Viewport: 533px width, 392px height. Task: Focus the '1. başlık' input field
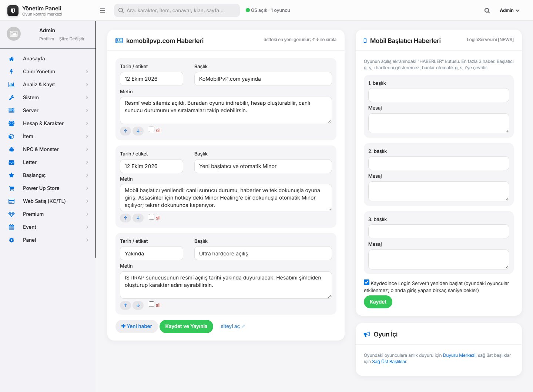(439, 95)
